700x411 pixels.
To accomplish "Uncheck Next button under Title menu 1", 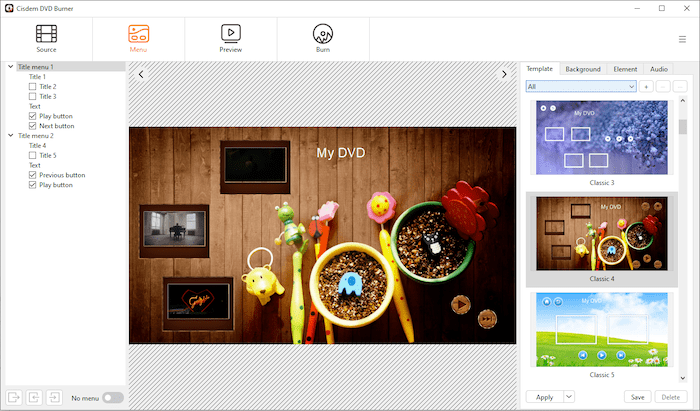I will [33, 126].
